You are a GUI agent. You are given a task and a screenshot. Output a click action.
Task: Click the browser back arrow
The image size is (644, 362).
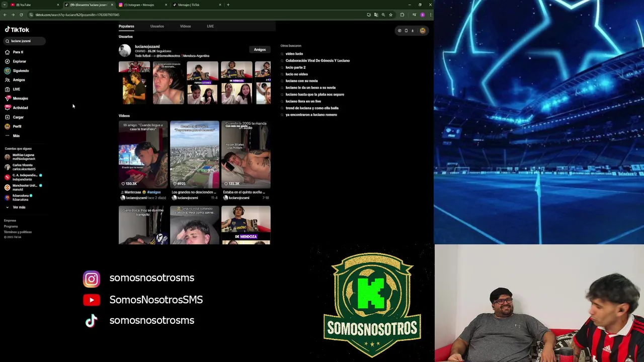click(5, 15)
